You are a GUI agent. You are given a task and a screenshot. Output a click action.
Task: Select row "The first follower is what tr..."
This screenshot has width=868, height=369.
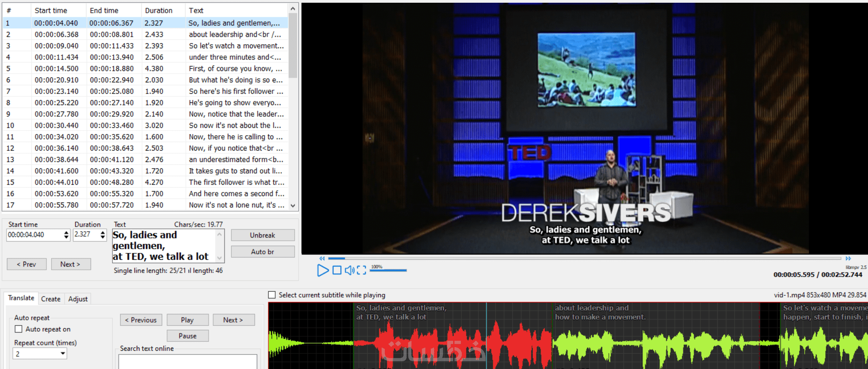click(x=146, y=182)
